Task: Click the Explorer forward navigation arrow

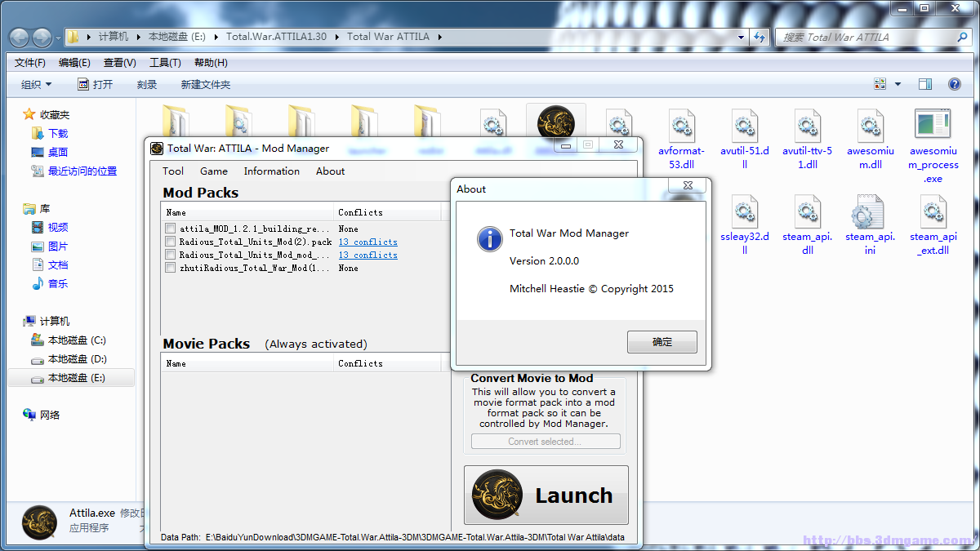Action: [x=42, y=37]
